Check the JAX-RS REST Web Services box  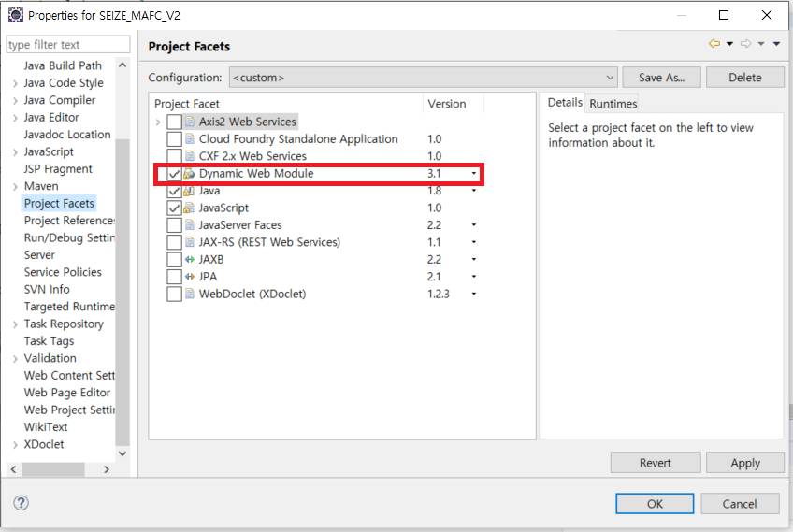tap(175, 243)
